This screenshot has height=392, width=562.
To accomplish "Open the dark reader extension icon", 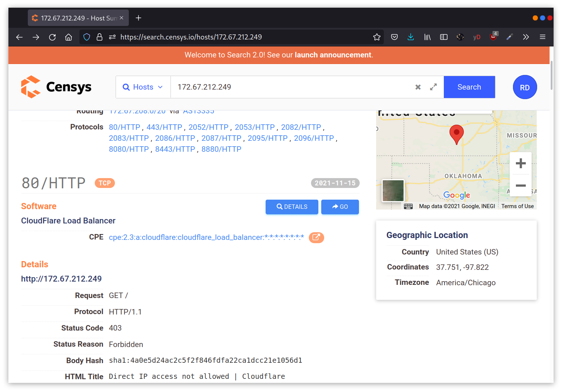I will 460,37.
